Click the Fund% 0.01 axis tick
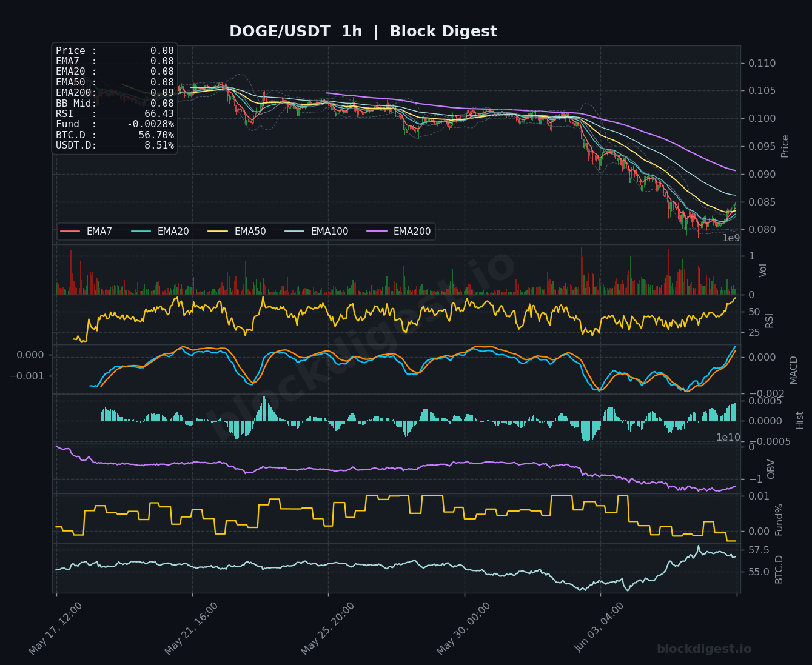The image size is (812, 665). coord(759,496)
